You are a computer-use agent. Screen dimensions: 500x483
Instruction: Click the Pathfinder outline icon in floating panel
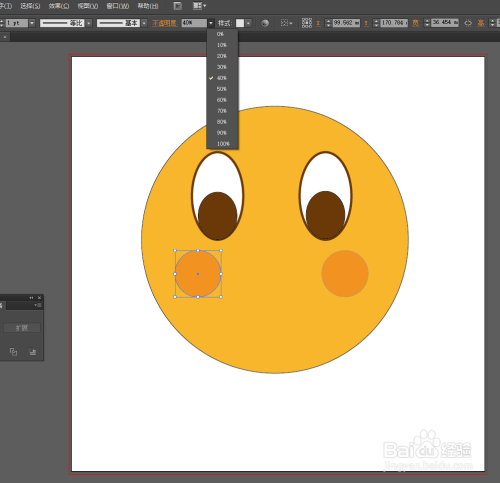pyautogui.click(x=13, y=352)
